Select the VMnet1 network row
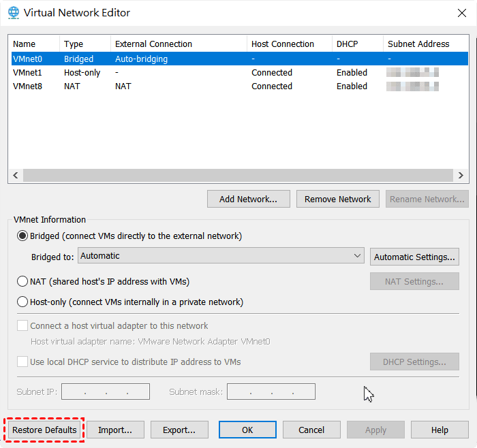The width and height of the screenshot is (477, 448). (x=239, y=72)
